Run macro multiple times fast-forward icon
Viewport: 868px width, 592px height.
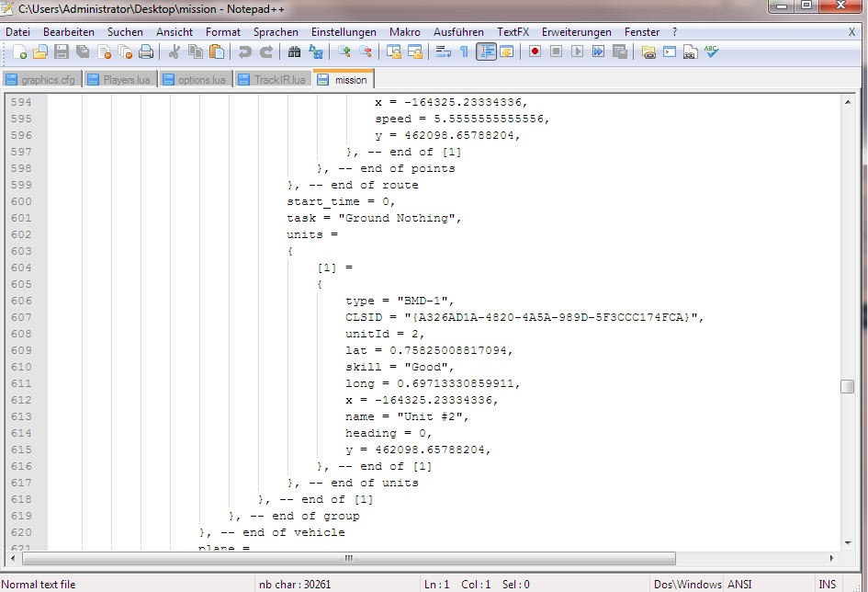tap(598, 52)
